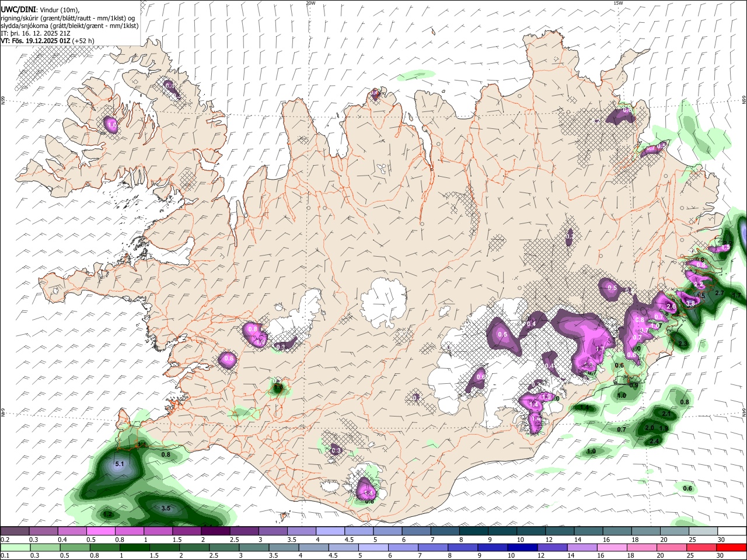Click the bright red lower swatch after 30
This screenshot has height=560, width=747.
[731, 547]
